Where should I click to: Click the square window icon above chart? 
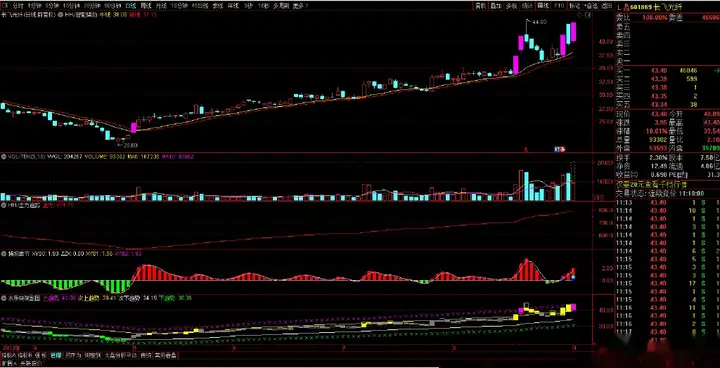point(588,15)
